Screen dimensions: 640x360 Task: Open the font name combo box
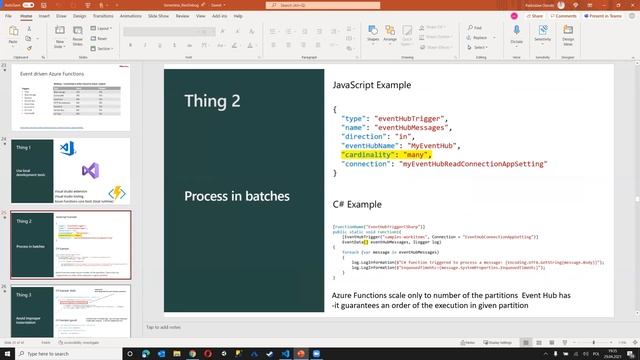pyautogui.click(x=161, y=31)
